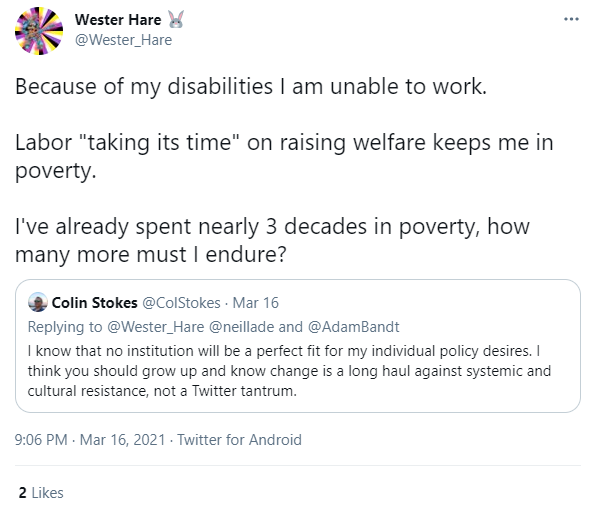This screenshot has width=596, height=513.
Task: Click the 9:06 PM timestamp
Action: click(41, 440)
